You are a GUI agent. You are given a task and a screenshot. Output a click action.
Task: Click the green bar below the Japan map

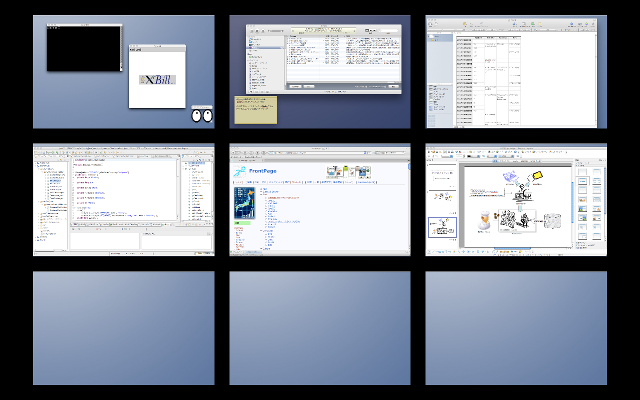[242, 223]
